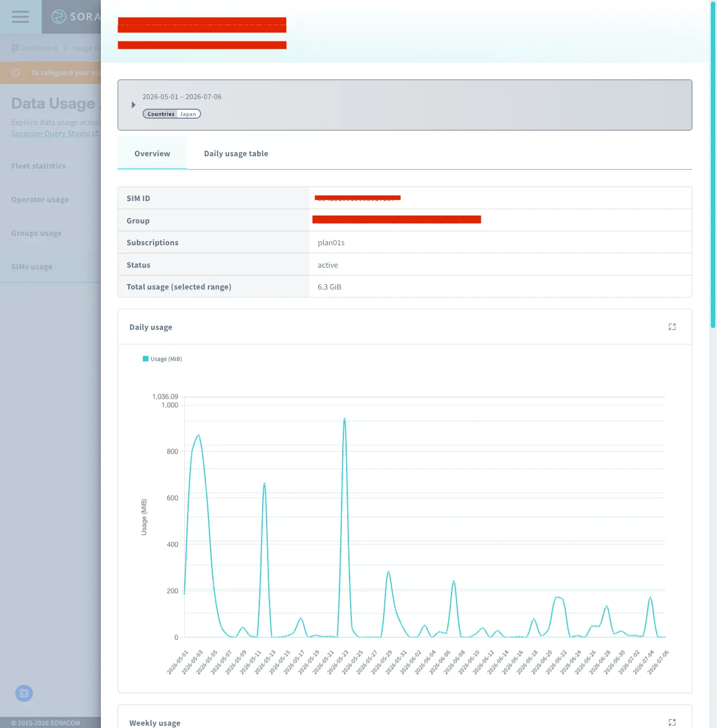Click the Total usage (selected range) label
The width and height of the screenshot is (717, 728).
[x=179, y=287]
